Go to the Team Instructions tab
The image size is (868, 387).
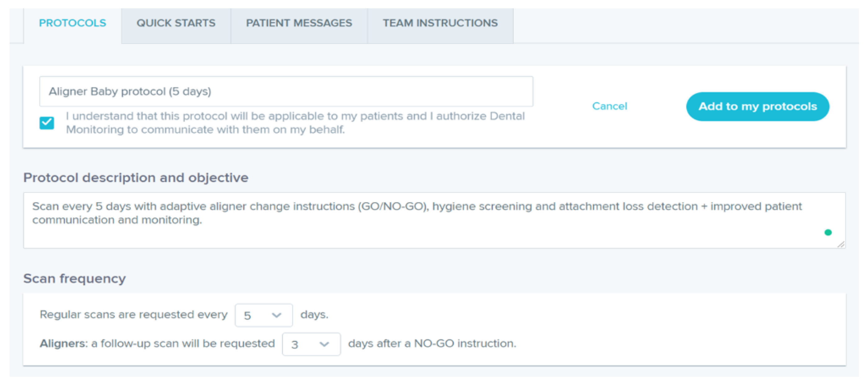pyautogui.click(x=440, y=23)
